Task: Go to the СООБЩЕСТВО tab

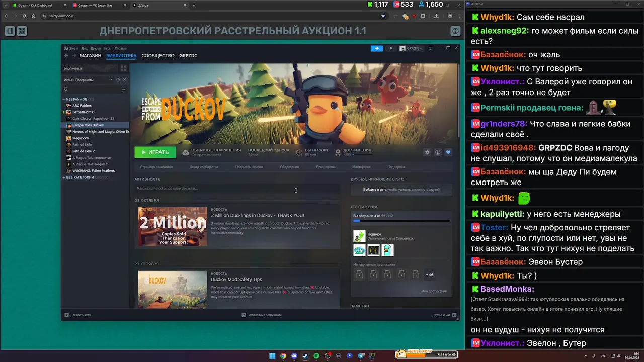Action: (158, 56)
